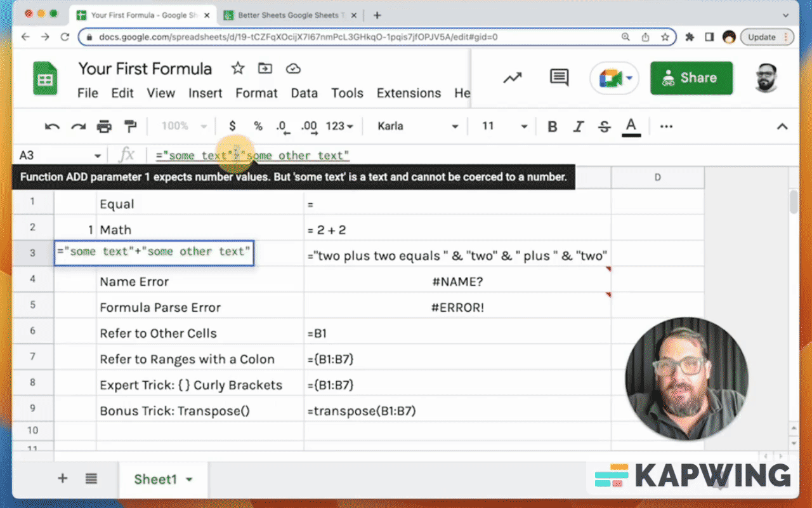812x508 pixels.
Task: Open the Format menu
Action: click(x=256, y=93)
